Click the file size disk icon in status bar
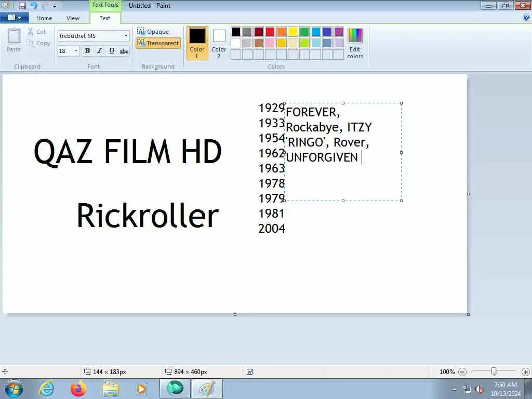This screenshot has height=399, width=532. tap(250, 372)
